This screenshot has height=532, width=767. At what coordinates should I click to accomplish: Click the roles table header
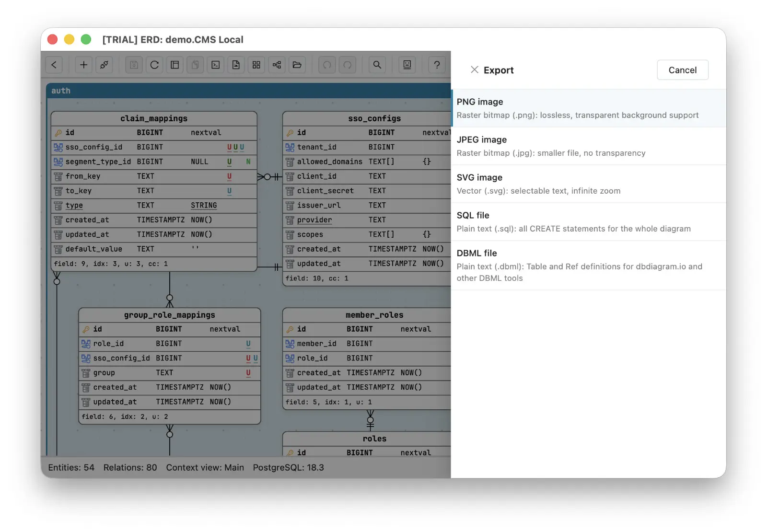367,439
